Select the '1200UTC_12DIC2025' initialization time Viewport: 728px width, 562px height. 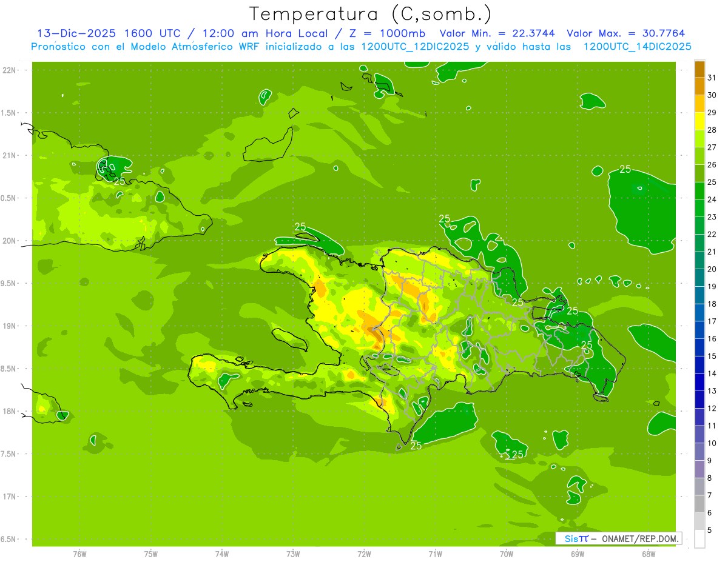click(x=415, y=46)
